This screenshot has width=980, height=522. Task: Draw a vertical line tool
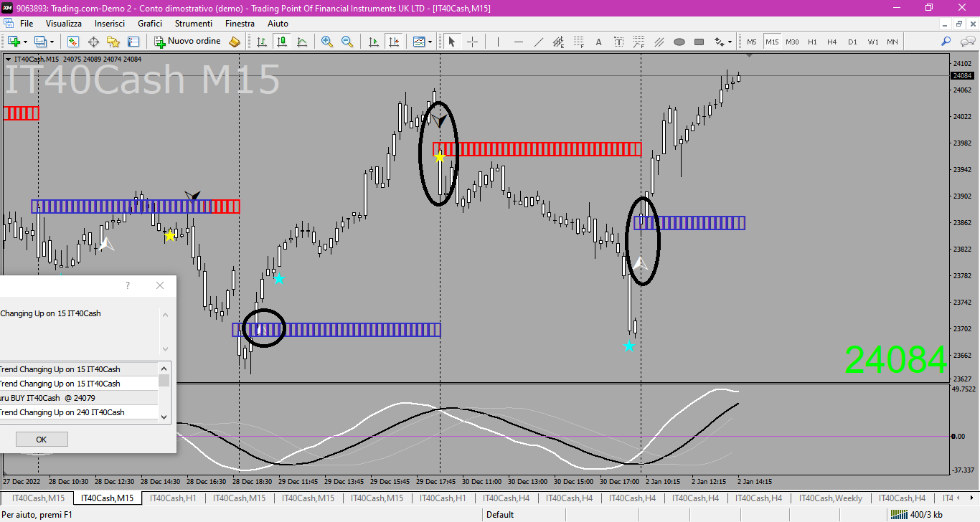click(498, 42)
